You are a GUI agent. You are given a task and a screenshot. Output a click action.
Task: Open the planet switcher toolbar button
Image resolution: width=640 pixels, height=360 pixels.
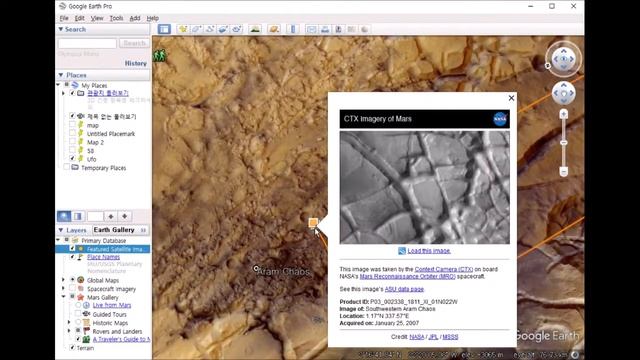coord(274,29)
